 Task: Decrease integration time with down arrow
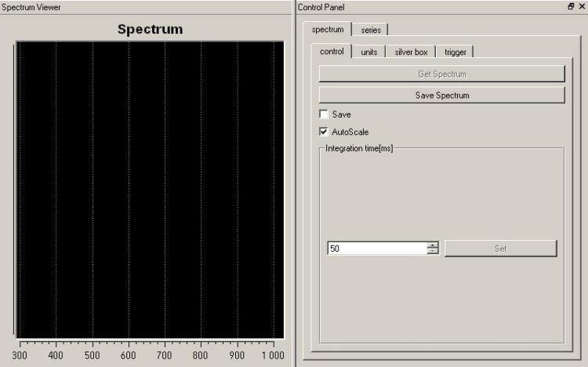(x=432, y=251)
